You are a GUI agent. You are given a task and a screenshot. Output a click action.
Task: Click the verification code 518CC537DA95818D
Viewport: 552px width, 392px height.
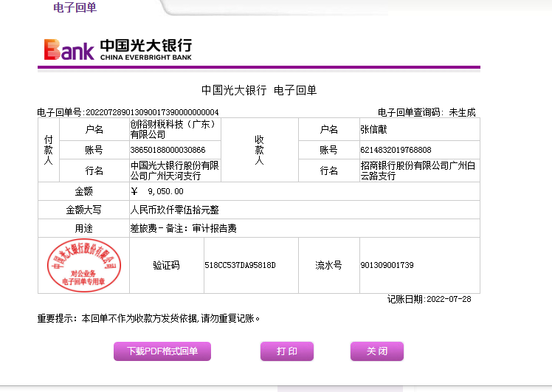[x=240, y=265]
